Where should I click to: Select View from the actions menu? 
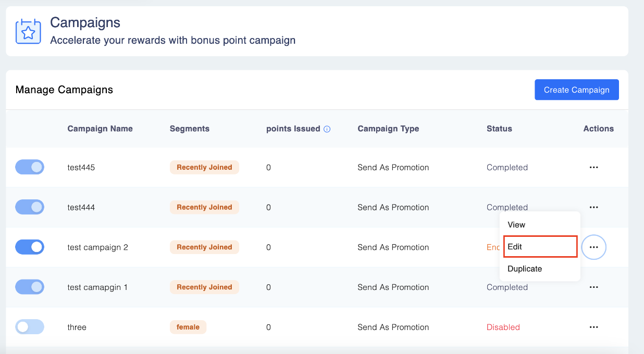516,225
